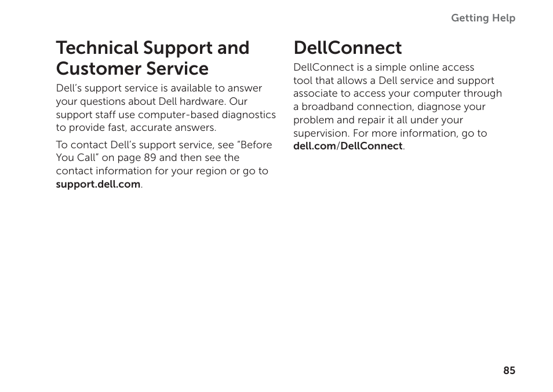Click paragraph starting "Dell's support service is available"
Screen dimensions: 553x392
coord(166,108)
